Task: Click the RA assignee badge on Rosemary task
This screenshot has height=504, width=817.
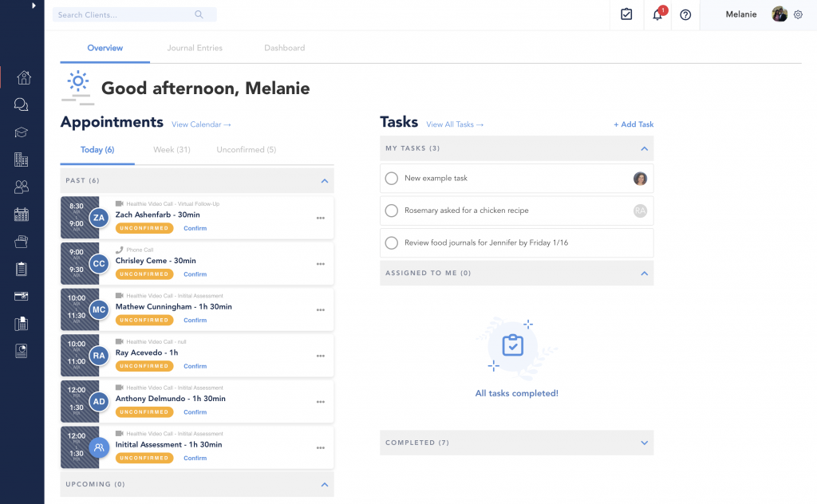Action: coord(640,211)
